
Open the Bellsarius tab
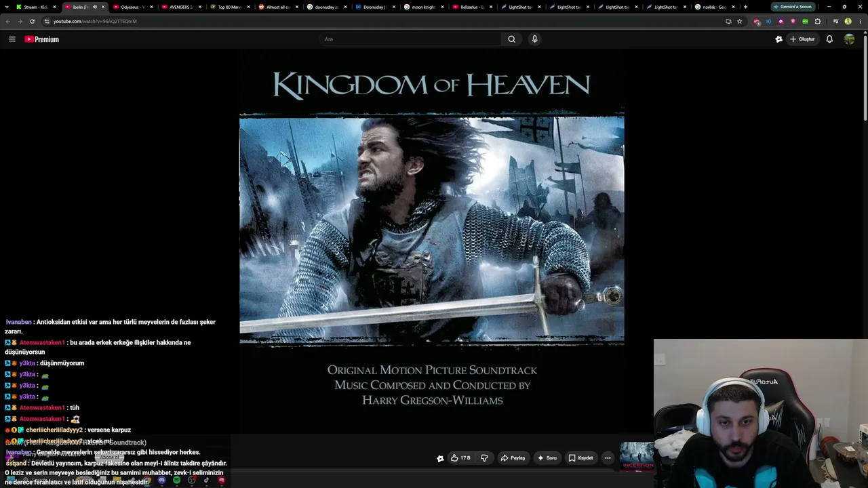(473, 7)
